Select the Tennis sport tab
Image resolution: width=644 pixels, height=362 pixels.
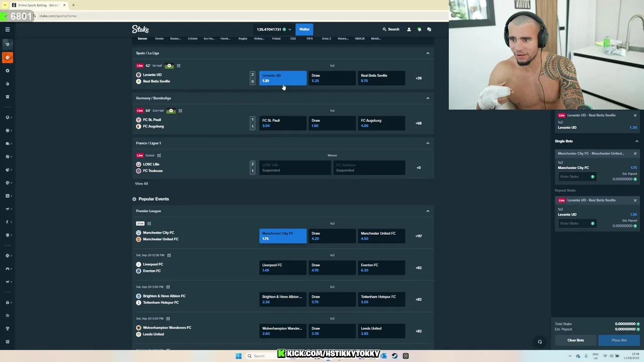click(159, 39)
